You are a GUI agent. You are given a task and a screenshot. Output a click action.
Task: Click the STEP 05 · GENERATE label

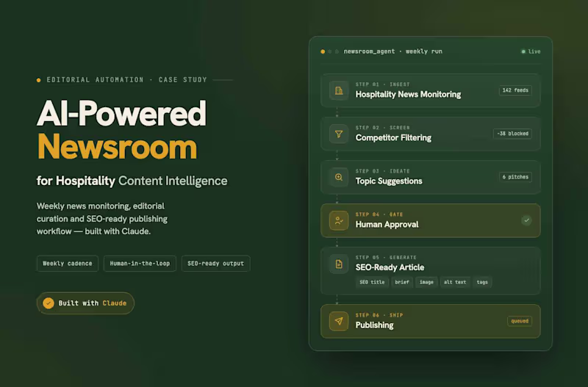point(386,257)
